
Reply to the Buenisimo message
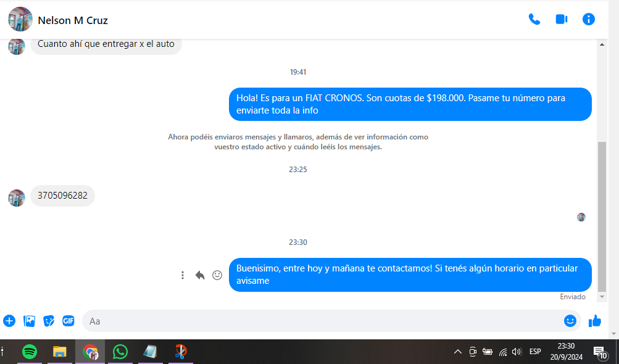[200, 275]
